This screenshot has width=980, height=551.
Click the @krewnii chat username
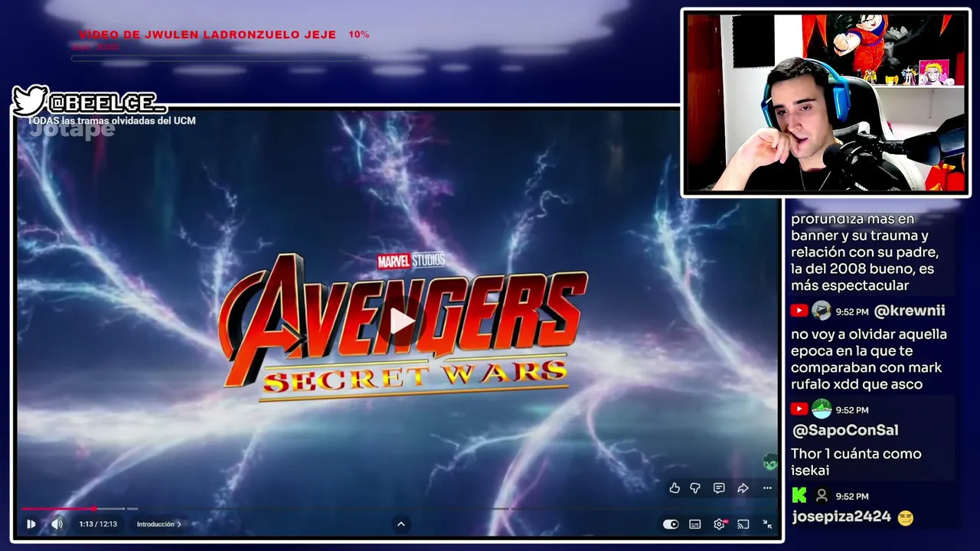(910, 311)
